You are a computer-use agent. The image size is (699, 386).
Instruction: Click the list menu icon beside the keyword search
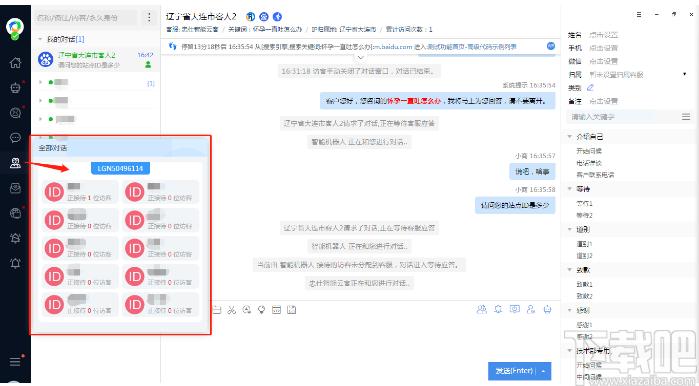686,117
